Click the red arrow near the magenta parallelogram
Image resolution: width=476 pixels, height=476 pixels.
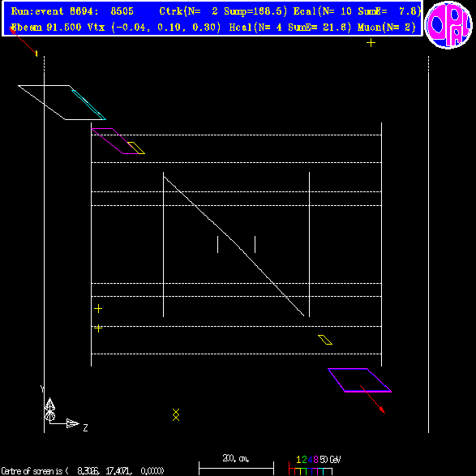tap(372, 399)
